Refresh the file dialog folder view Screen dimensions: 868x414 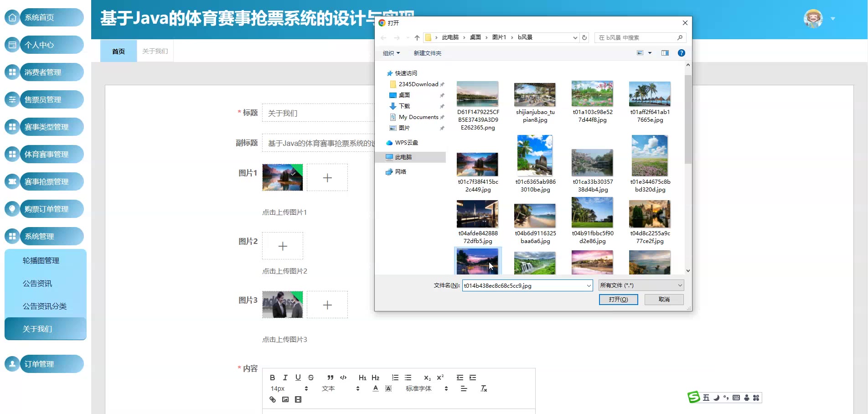click(584, 37)
